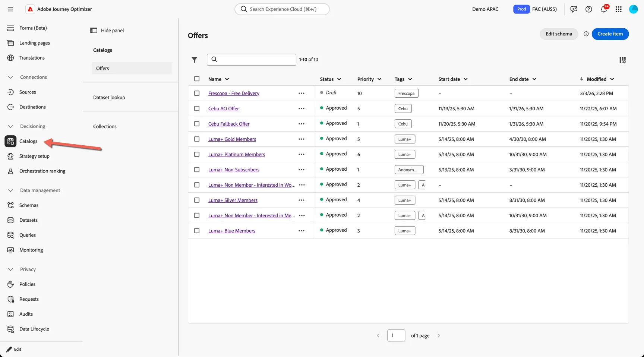Click the page number input box

396,335
